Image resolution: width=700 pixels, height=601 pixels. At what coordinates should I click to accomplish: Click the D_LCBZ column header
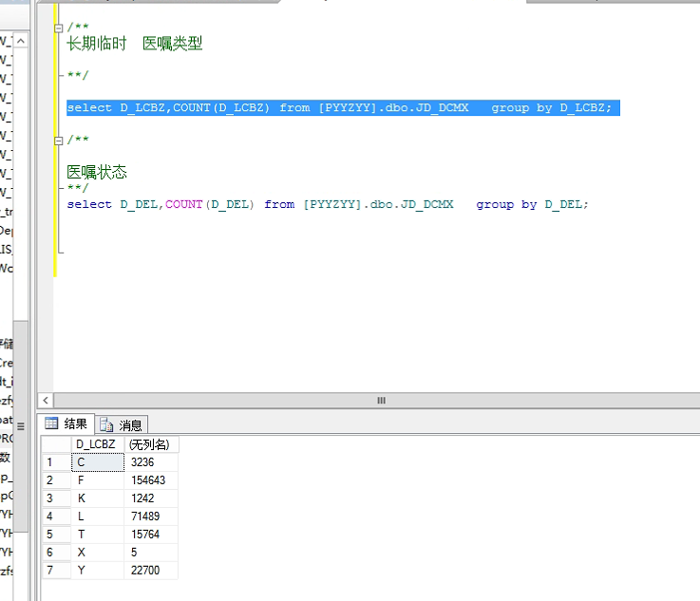(97, 444)
